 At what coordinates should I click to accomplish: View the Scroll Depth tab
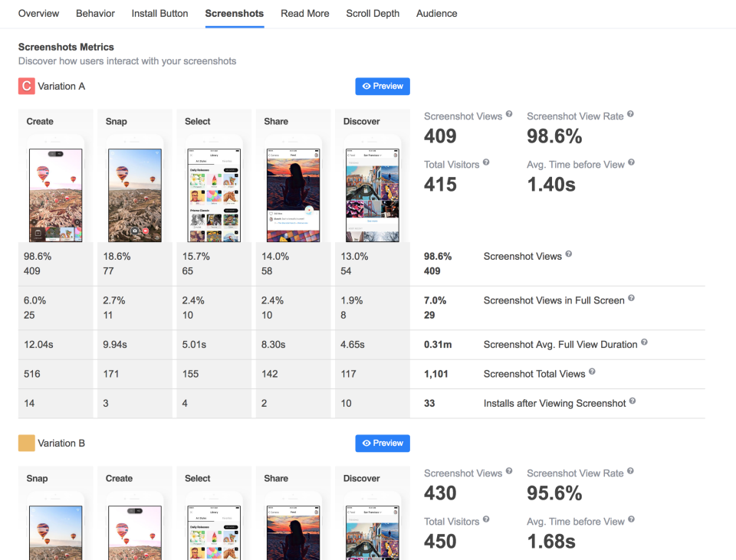pyautogui.click(x=373, y=13)
